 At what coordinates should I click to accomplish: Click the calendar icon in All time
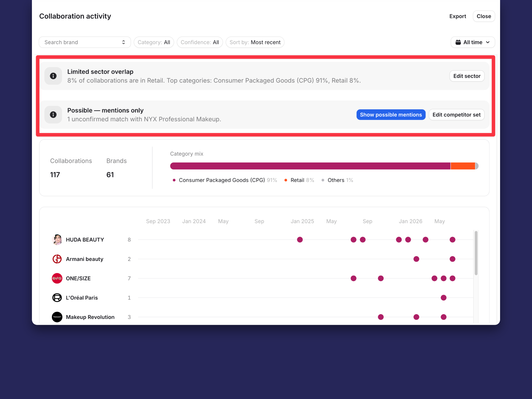(x=458, y=42)
